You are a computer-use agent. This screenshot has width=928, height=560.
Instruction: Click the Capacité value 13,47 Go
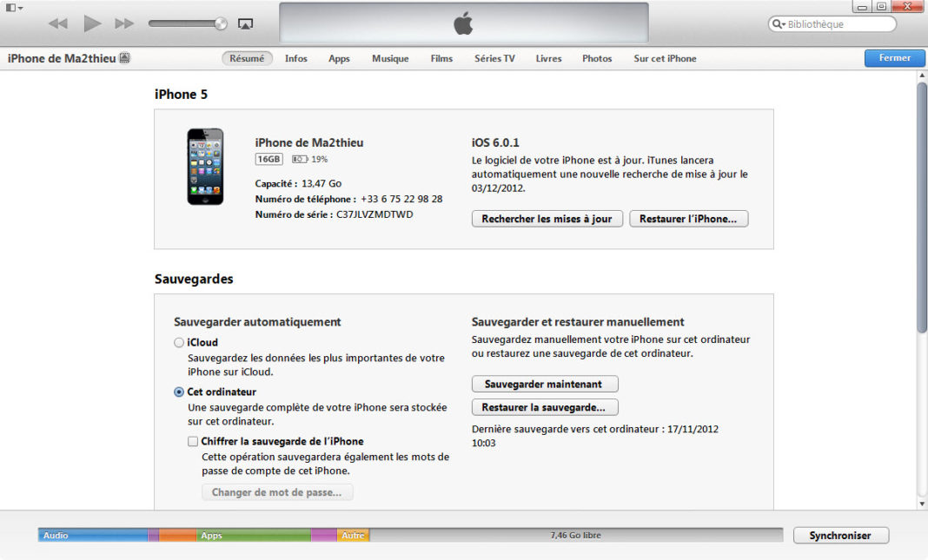tap(321, 183)
